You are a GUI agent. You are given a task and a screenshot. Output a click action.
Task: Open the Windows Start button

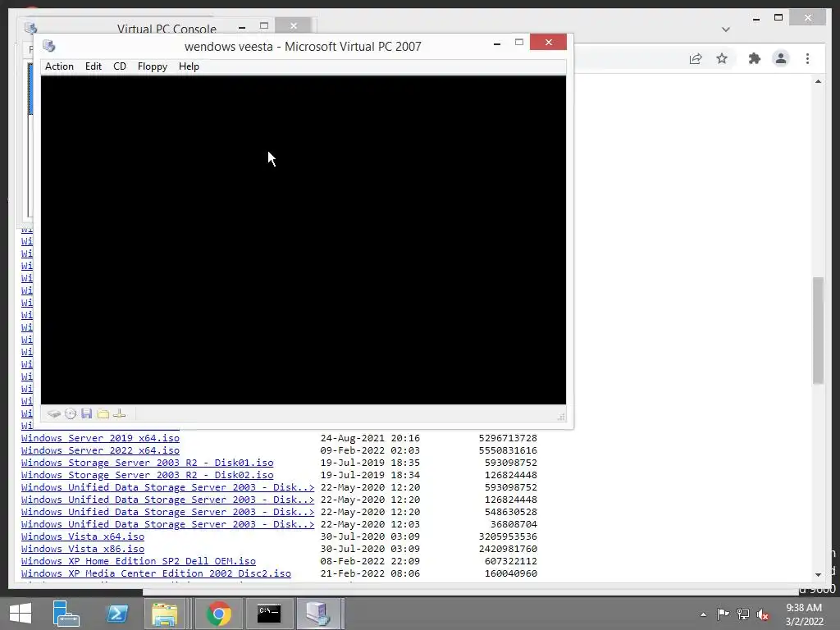click(x=21, y=614)
